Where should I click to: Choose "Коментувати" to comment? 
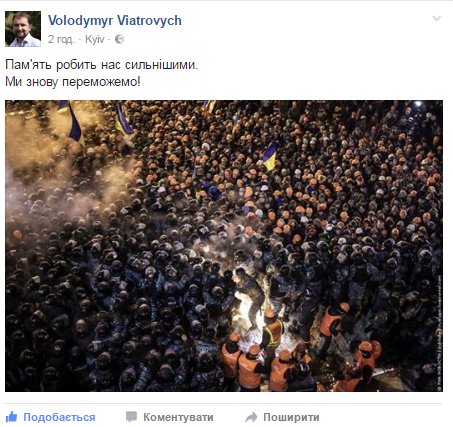pos(178,417)
